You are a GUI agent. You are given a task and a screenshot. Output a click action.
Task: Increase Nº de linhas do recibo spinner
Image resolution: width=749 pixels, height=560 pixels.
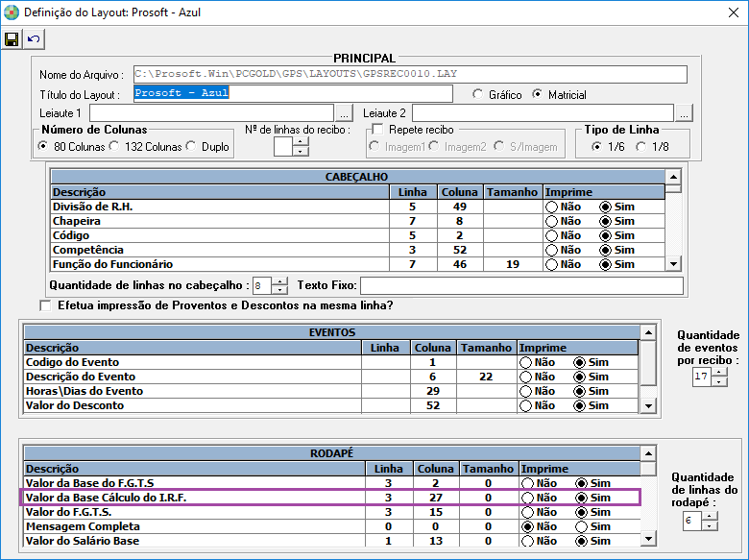pos(301,141)
